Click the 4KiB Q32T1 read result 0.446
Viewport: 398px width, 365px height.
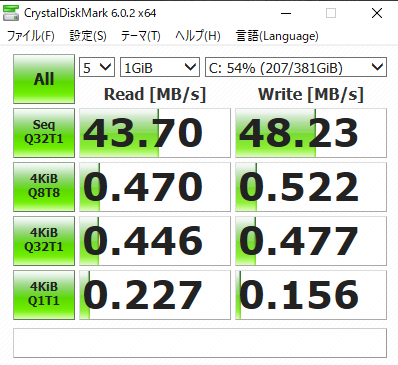coord(155,241)
